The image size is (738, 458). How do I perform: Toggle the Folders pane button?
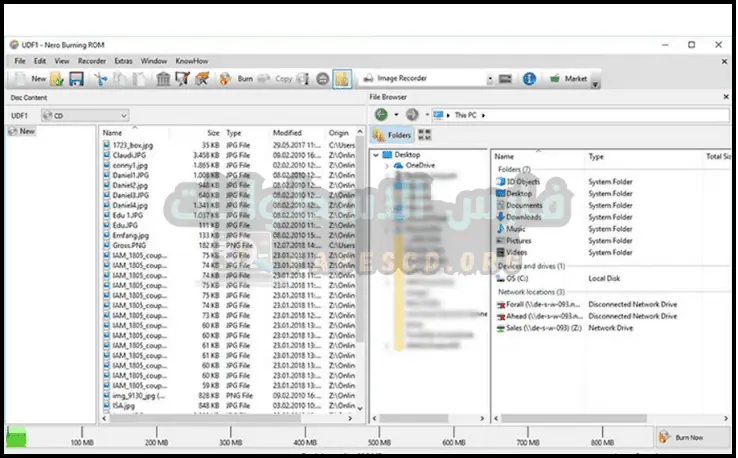pyautogui.click(x=391, y=134)
